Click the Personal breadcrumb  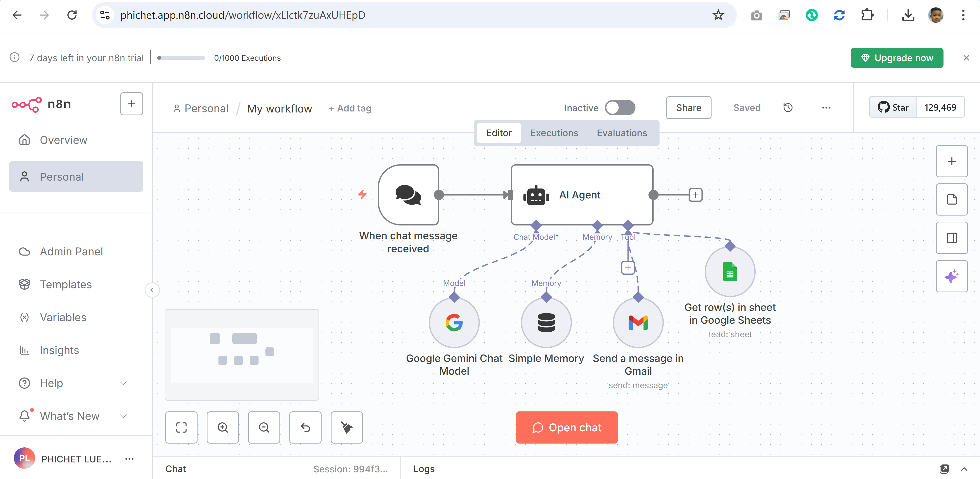pos(201,109)
